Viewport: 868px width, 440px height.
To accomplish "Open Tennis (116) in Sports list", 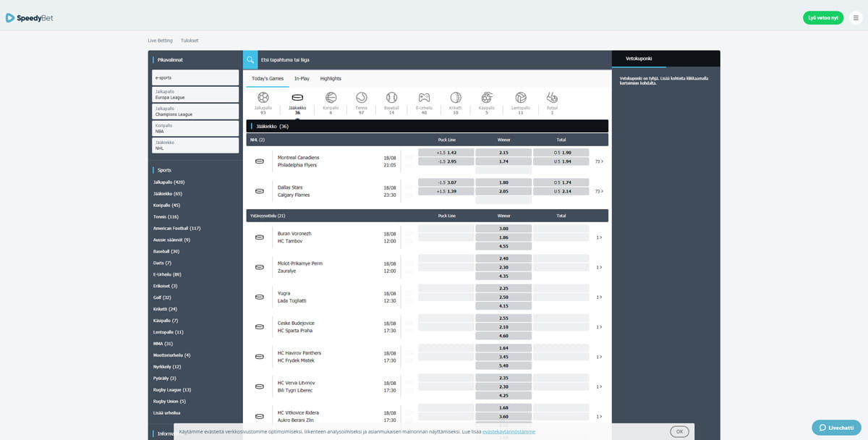I will (x=166, y=216).
